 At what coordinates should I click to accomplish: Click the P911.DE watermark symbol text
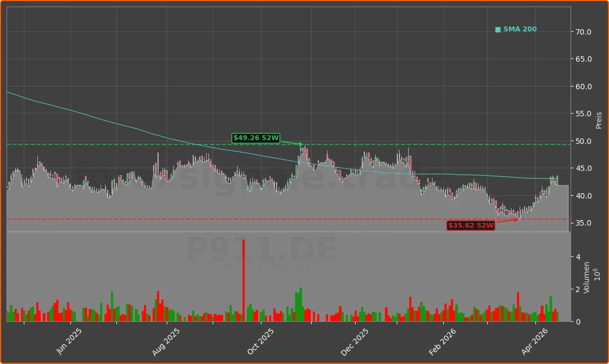pyautogui.click(x=261, y=249)
